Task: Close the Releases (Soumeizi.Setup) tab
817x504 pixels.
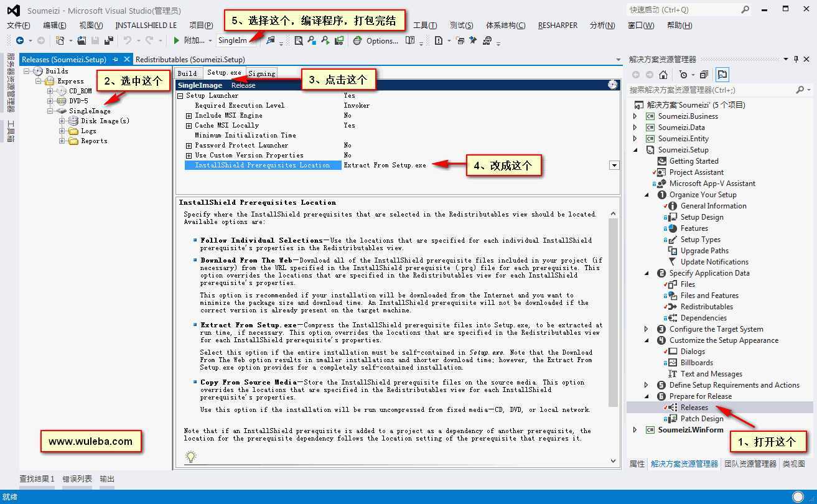Action: 127,60
